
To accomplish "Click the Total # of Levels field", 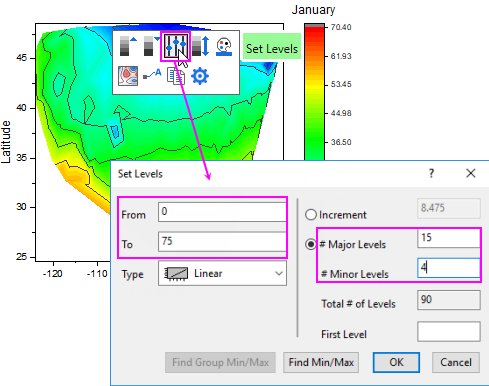I will pyautogui.click(x=449, y=300).
